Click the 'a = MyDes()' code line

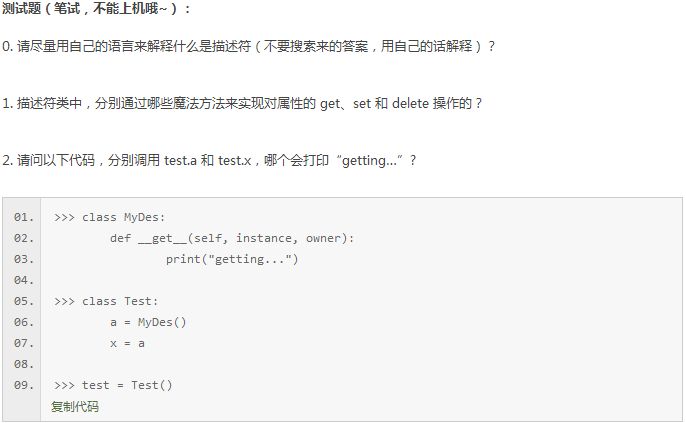click(148, 322)
